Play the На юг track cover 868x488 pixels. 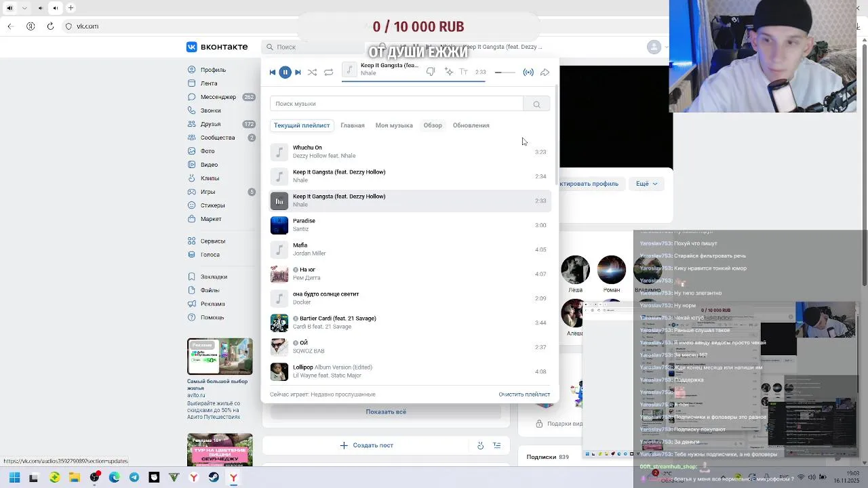(279, 274)
